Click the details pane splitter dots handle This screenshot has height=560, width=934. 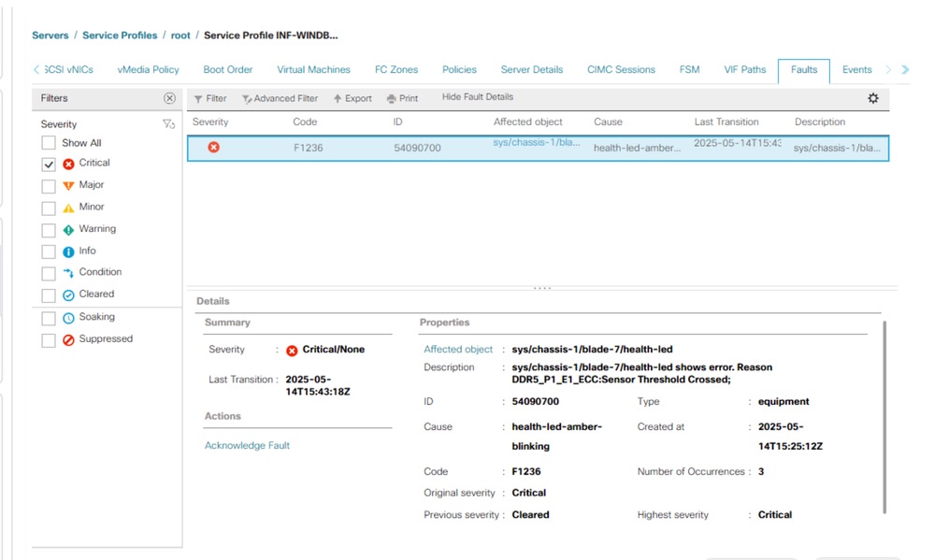(x=542, y=288)
